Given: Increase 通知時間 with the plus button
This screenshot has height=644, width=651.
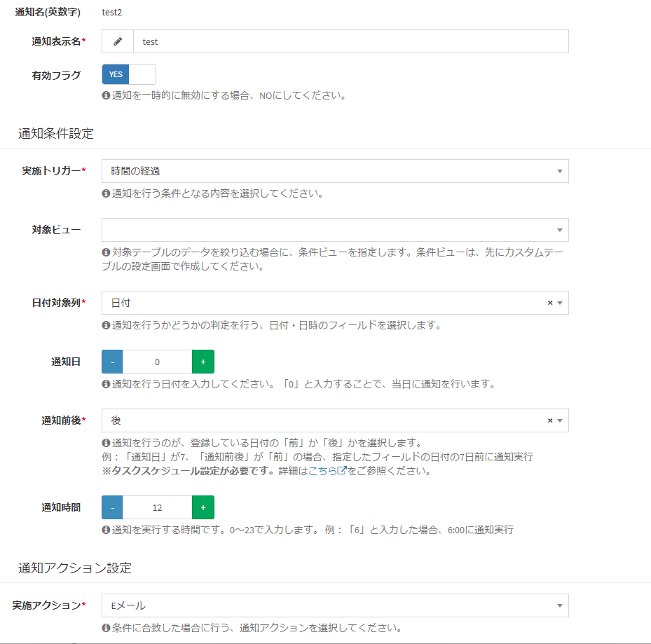Looking at the screenshot, I should click(x=203, y=507).
